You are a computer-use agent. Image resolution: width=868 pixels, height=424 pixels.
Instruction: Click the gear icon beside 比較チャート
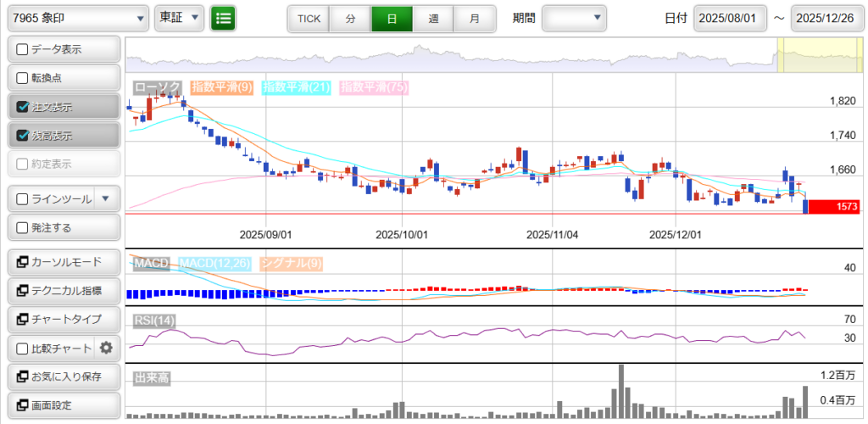point(106,348)
